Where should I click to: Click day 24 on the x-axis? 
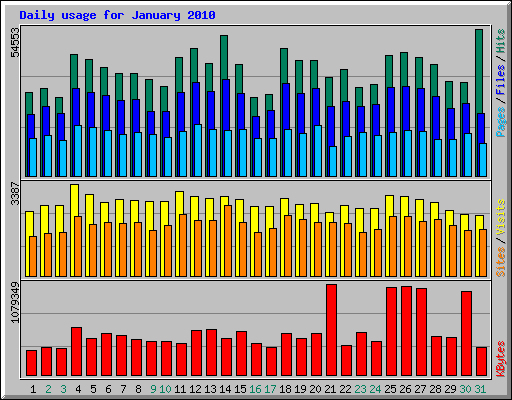pos(375,389)
